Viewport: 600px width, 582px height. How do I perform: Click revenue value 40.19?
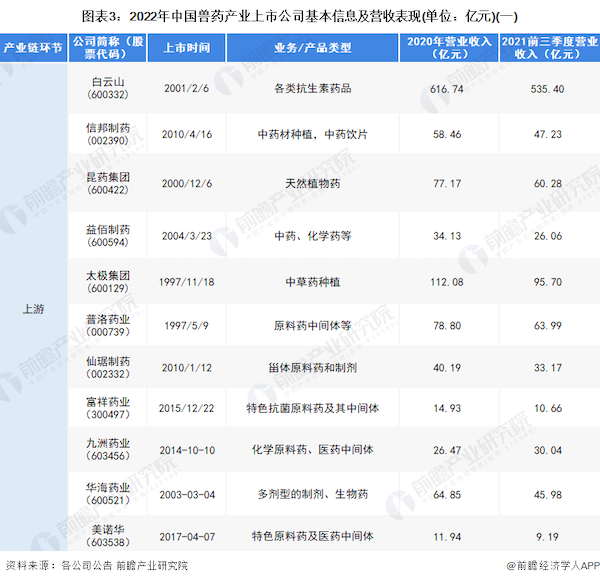[x=447, y=368]
